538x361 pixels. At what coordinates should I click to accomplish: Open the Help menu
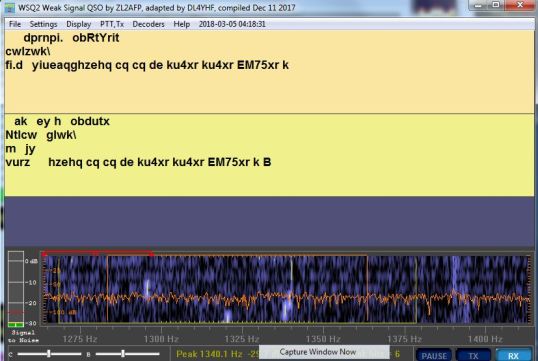[x=182, y=24]
